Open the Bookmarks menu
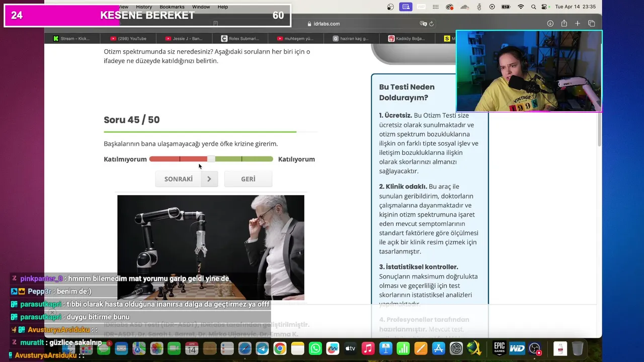This screenshot has width=644, height=362. 172,7
